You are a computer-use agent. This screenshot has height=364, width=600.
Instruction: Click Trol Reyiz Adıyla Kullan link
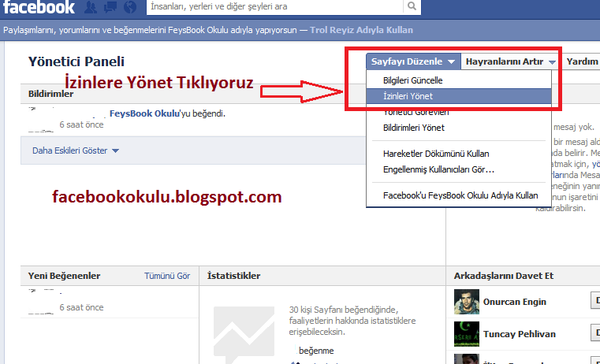(x=361, y=30)
